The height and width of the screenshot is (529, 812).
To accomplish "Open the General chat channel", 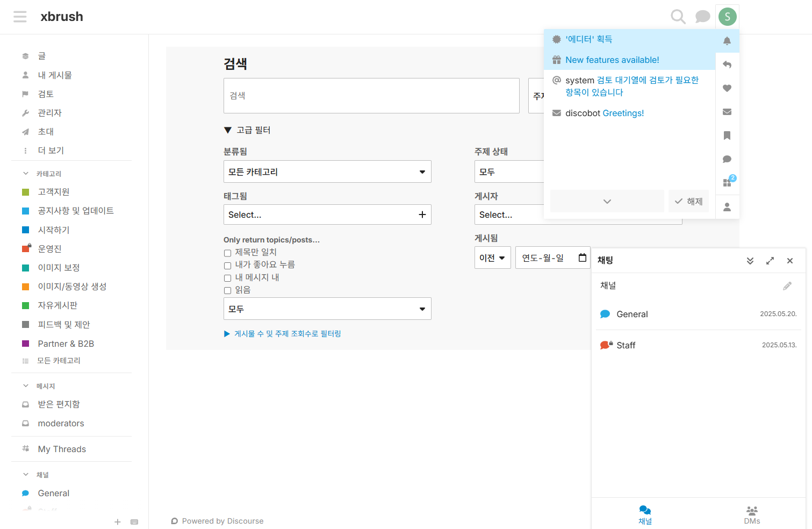I will click(632, 314).
